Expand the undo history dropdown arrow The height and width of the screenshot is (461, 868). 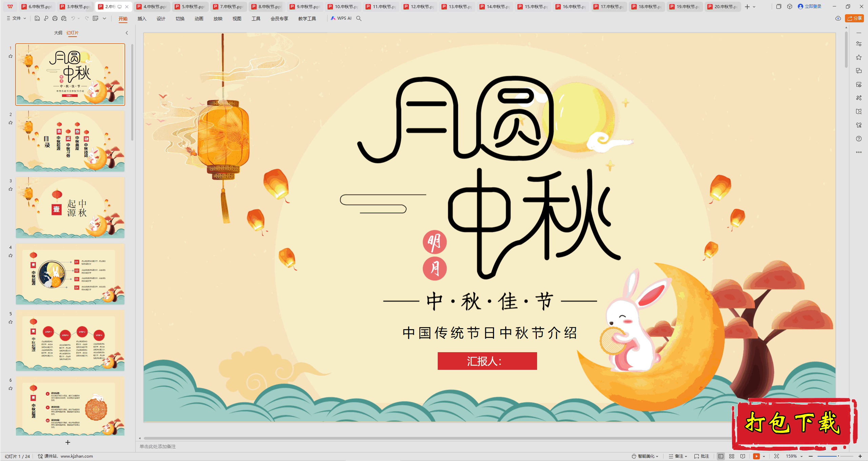point(79,19)
